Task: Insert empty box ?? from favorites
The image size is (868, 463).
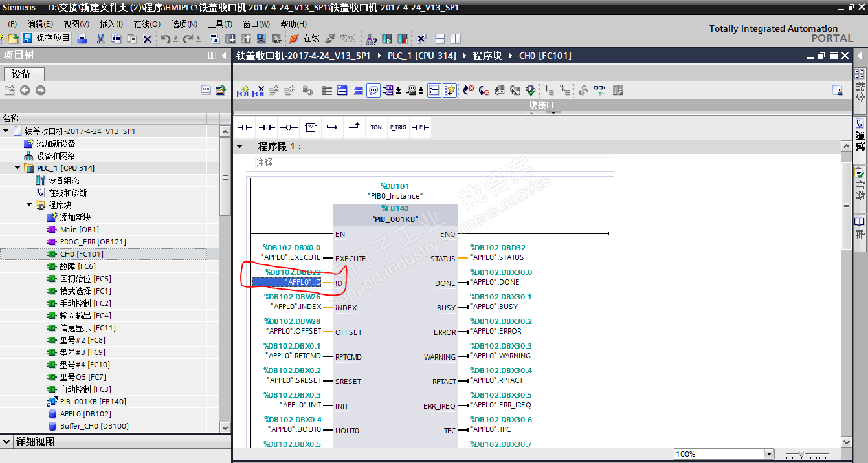Action: (x=311, y=127)
